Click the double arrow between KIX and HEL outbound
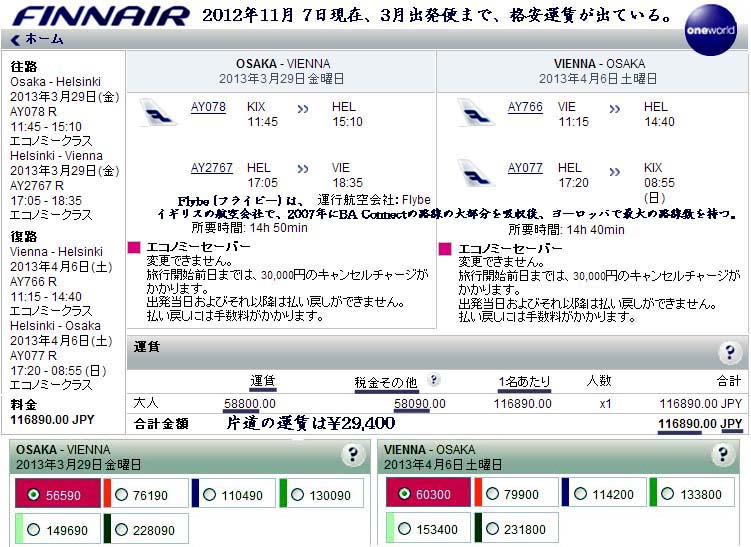The width and height of the screenshot is (751, 547). click(x=303, y=109)
